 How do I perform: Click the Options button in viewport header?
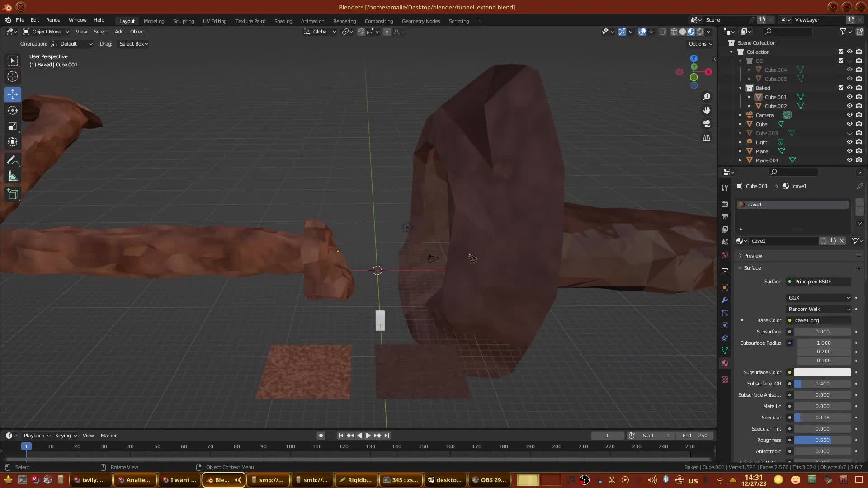(700, 44)
